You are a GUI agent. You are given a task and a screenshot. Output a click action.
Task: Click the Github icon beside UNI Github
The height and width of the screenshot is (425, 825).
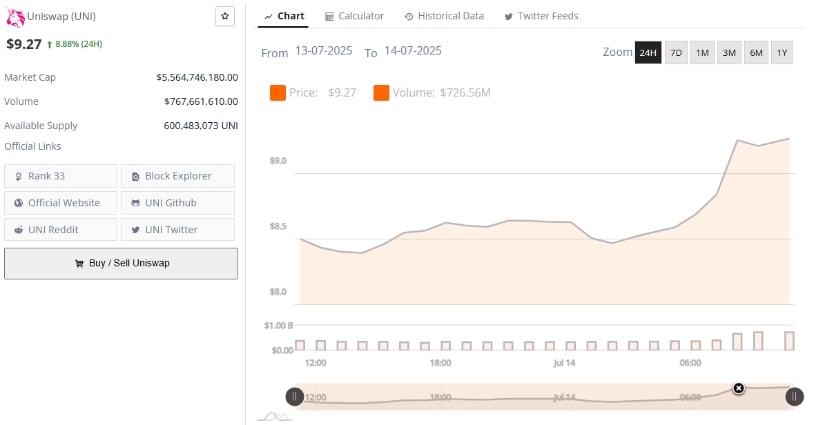point(135,203)
